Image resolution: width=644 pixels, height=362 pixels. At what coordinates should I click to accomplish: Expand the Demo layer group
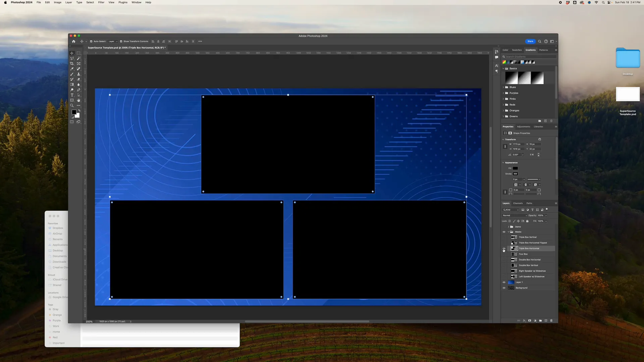[508, 227]
